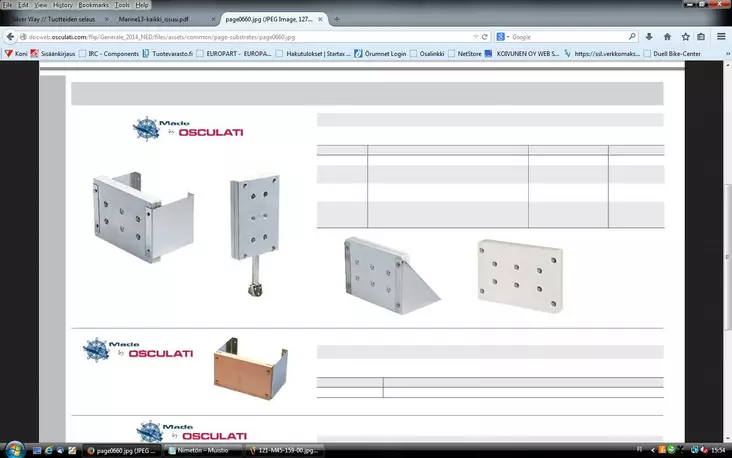Go to the Home page icon
Image resolution: width=732 pixels, height=458 pixels.
coord(667,37)
